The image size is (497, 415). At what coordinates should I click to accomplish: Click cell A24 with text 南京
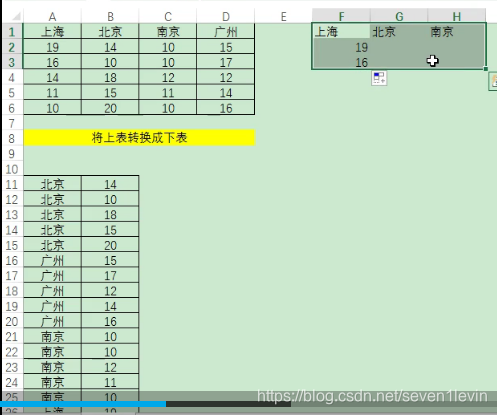[x=52, y=382]
